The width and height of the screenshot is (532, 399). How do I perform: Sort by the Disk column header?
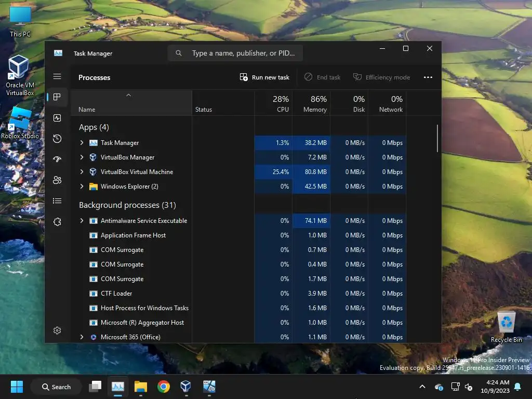click(x=350, y=103)
